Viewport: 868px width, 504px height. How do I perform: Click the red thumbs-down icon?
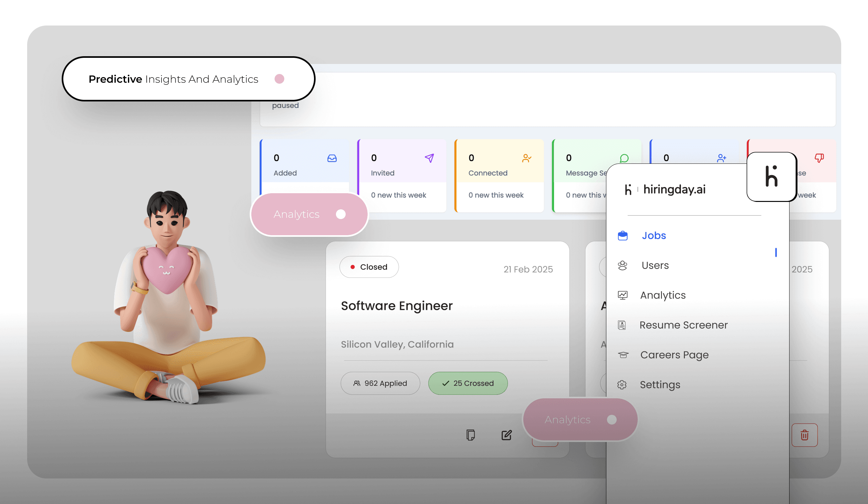(x=819, y=158)
